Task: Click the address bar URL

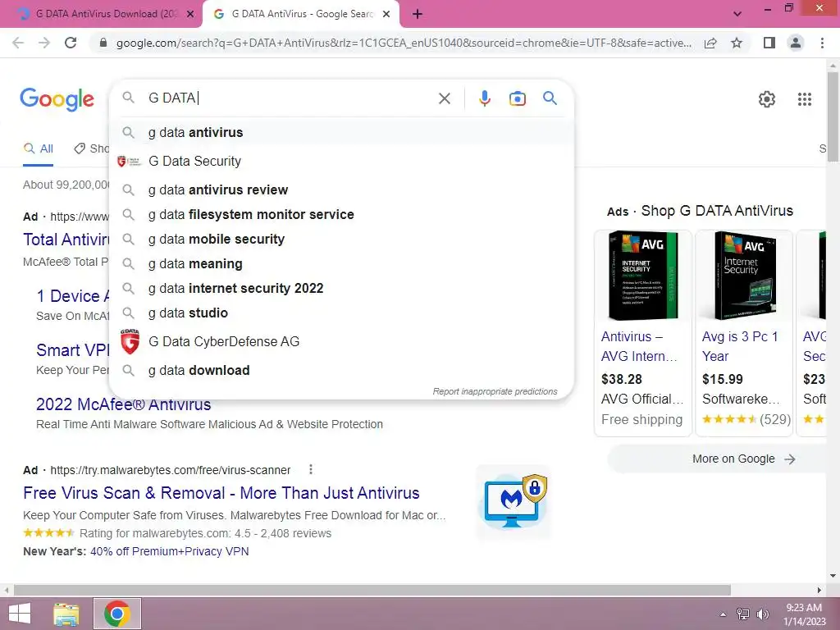Action: click(x=404, y=43)
